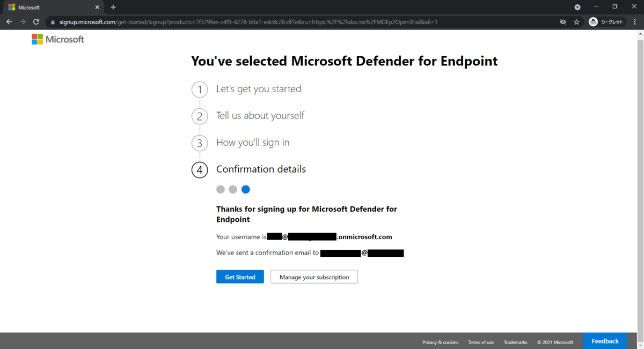View site lock security info
Screen dimensions: 644x349
[53, 22]
